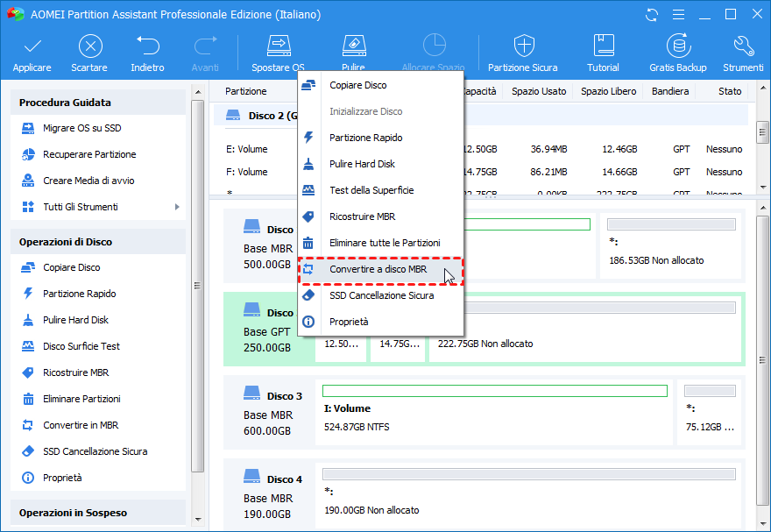The image size is (771, 532).
Task: Select SSD Cancellazione Sicura in context menu
Action: [x=381, y=295]
